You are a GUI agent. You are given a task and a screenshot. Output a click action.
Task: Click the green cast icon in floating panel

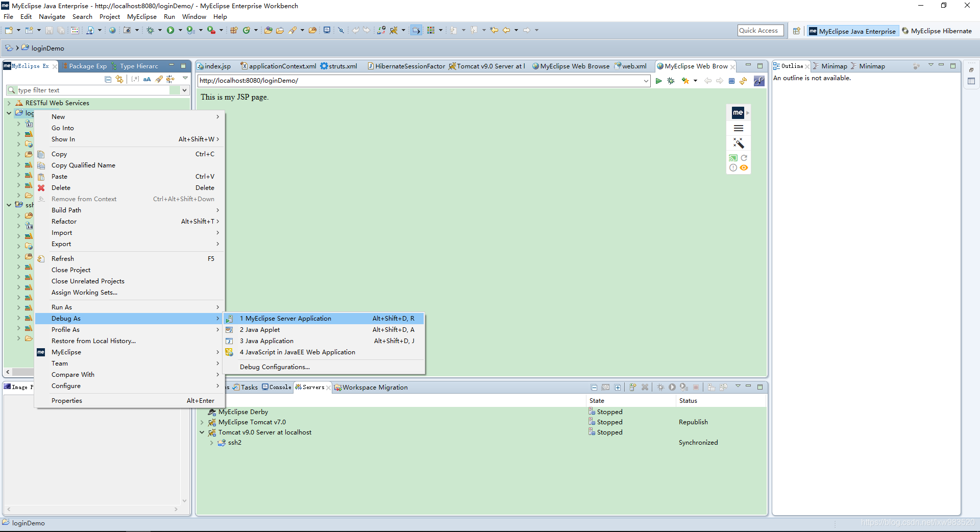tap(733, 158)
